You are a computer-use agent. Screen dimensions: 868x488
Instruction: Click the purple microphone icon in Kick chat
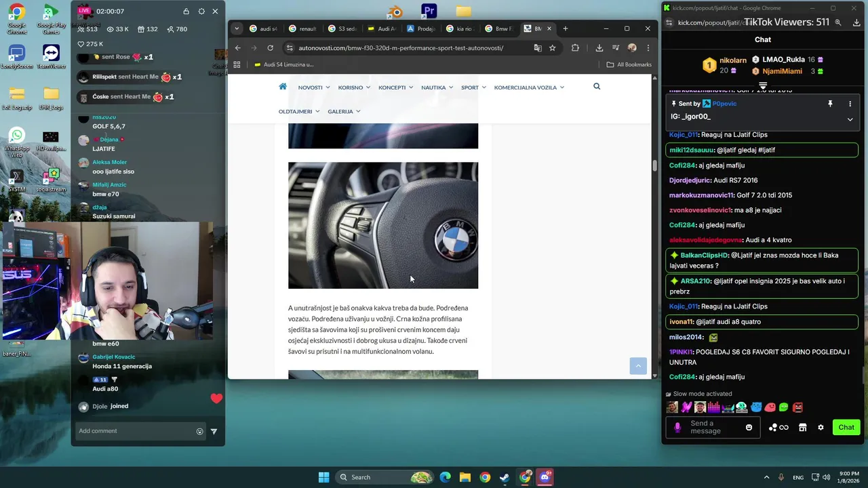point(677,428)
